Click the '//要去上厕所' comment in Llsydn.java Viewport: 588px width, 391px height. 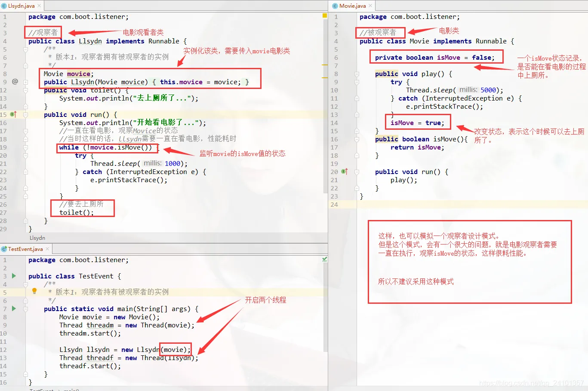coord(81,204)
